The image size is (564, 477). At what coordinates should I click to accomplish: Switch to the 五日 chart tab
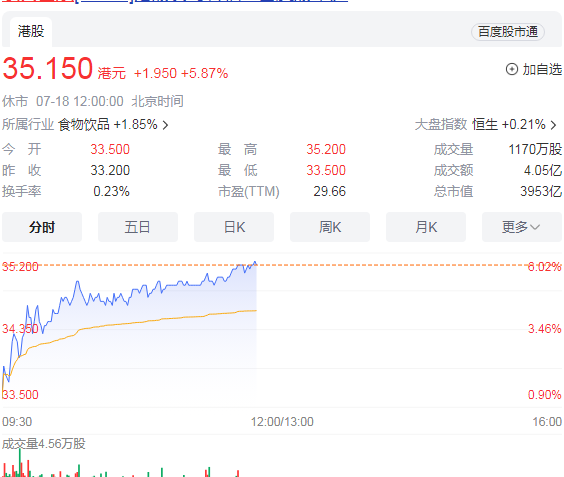tap(138, 227)
